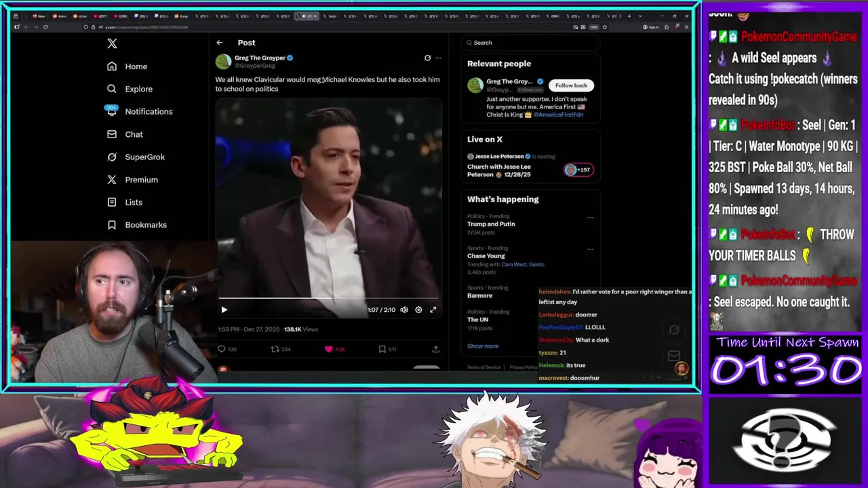Expand the browser tab list dropdown
This screenshot has height=488, width=868.
point(640,16)
